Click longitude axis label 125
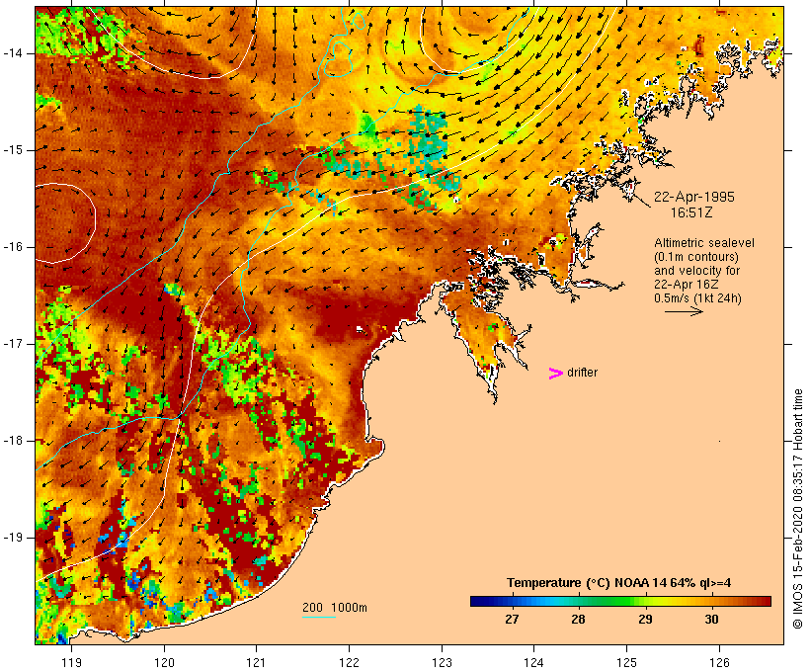Image resolution: width=810 pixels, height=672 pixels. 626,662
